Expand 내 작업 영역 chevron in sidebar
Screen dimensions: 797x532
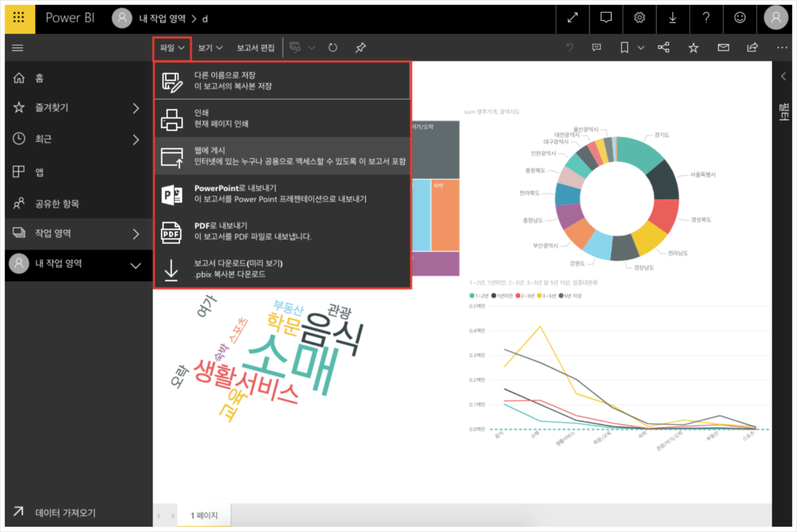[135, 266]
